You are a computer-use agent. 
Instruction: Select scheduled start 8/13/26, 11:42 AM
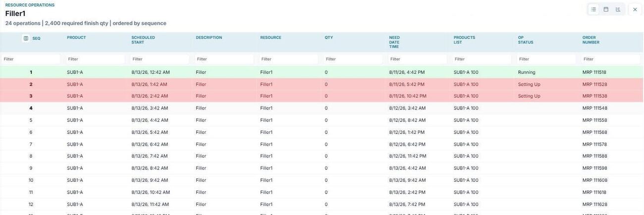(150, 204)
